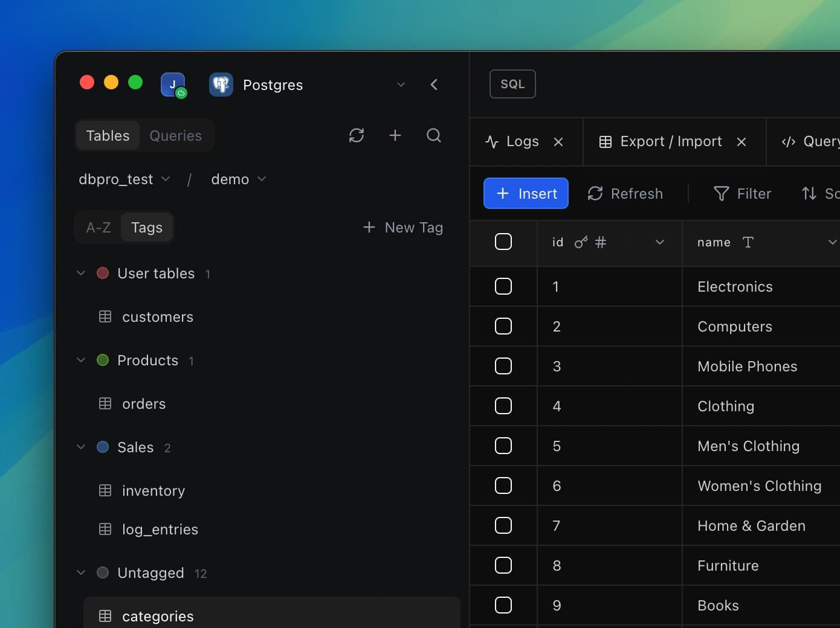Check the checkbox for Electronics row
The image size is (840, 628).
click(x=503, y=286)
